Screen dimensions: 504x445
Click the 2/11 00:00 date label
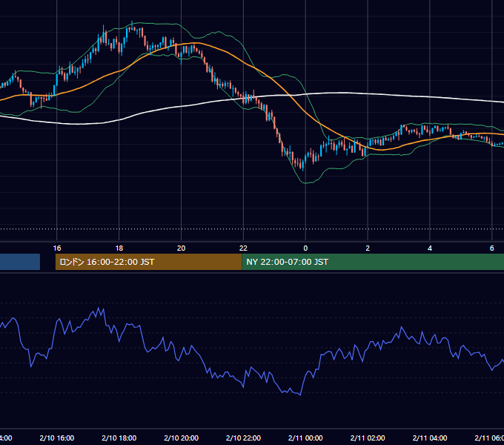tap(305, 438)
